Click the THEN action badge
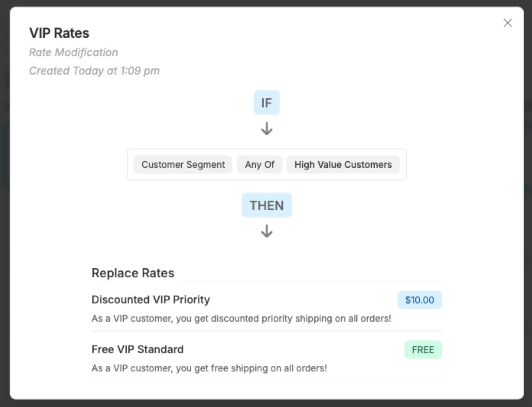 click(x=266, y=205)
